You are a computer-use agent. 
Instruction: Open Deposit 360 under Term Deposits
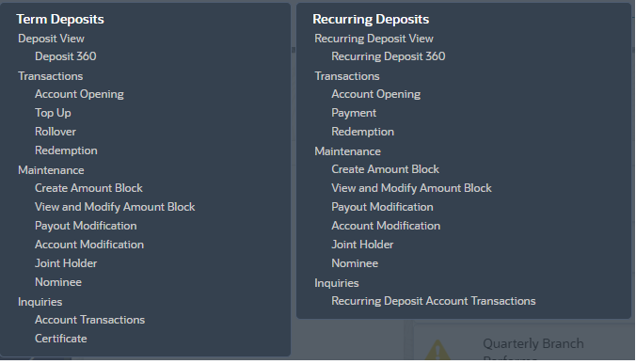click(x=65, y=56)
